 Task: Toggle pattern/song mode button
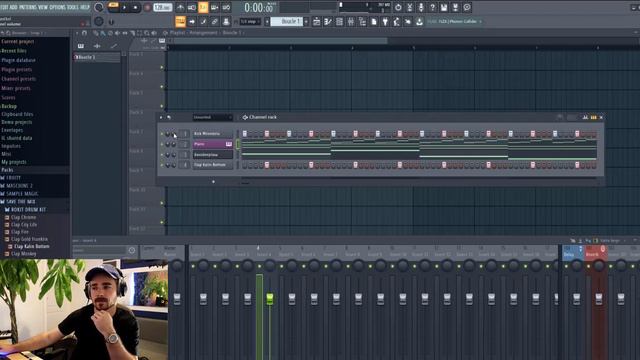coord(113,7)
